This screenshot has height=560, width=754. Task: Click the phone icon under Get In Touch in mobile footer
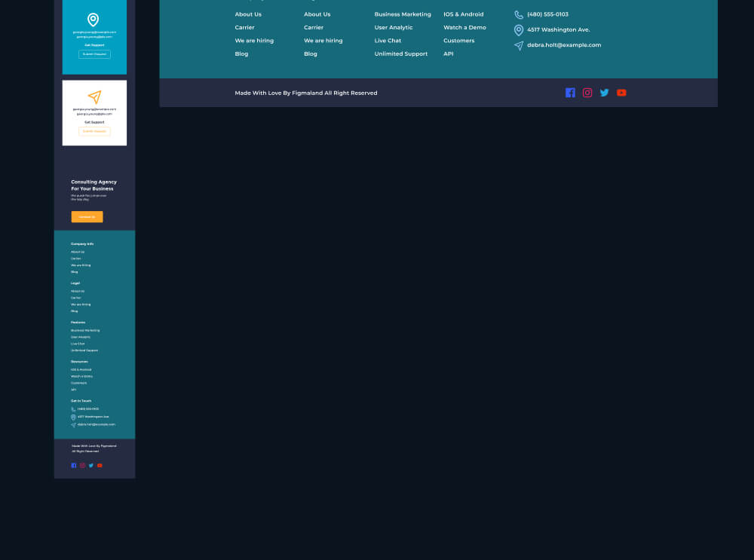click(73, 409)
